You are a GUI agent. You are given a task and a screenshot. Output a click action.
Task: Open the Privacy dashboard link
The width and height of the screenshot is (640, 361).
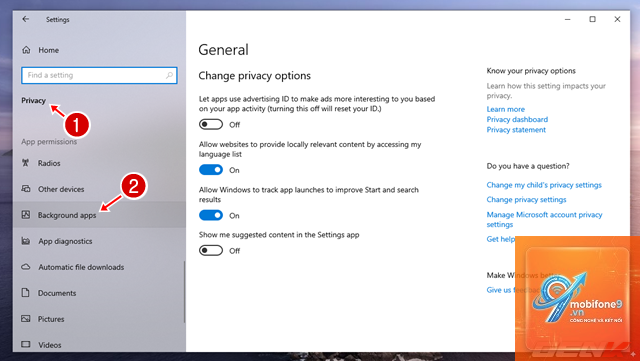tap(517, 119)
